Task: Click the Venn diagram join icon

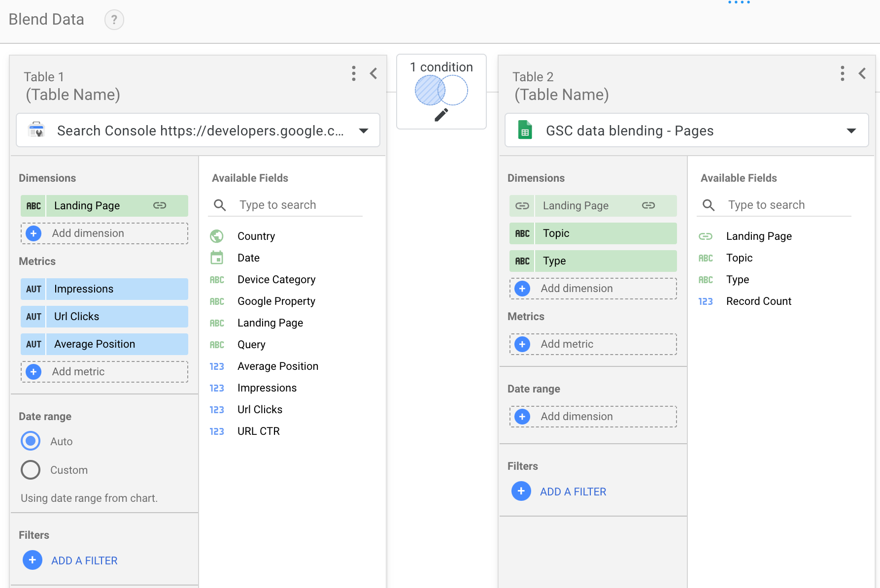Action: (x=441, y=90)
